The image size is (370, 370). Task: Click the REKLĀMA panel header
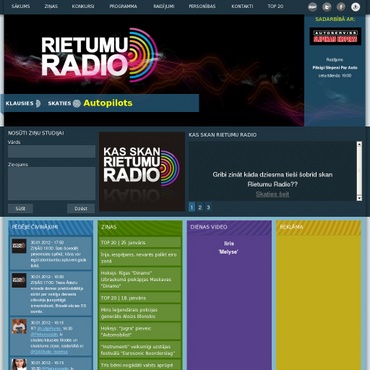[x=319, y=227]
